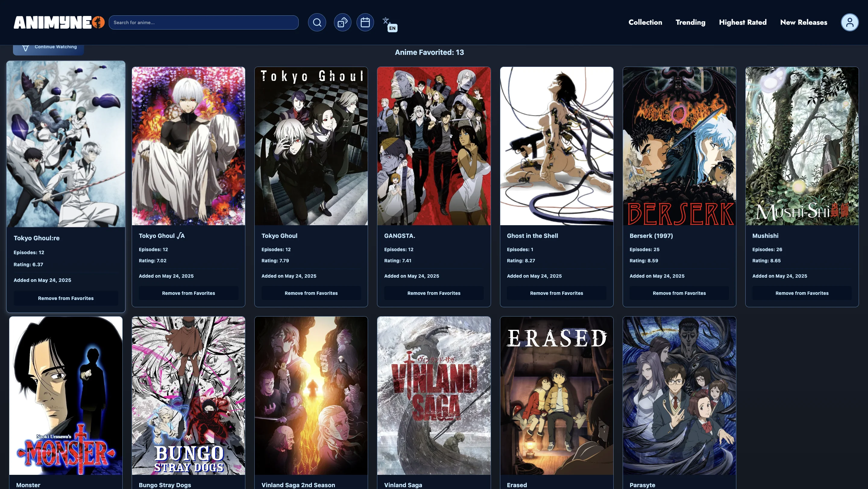Open the Collection page
The width and height of the screenshot is (868, 489).
point(645,22)
